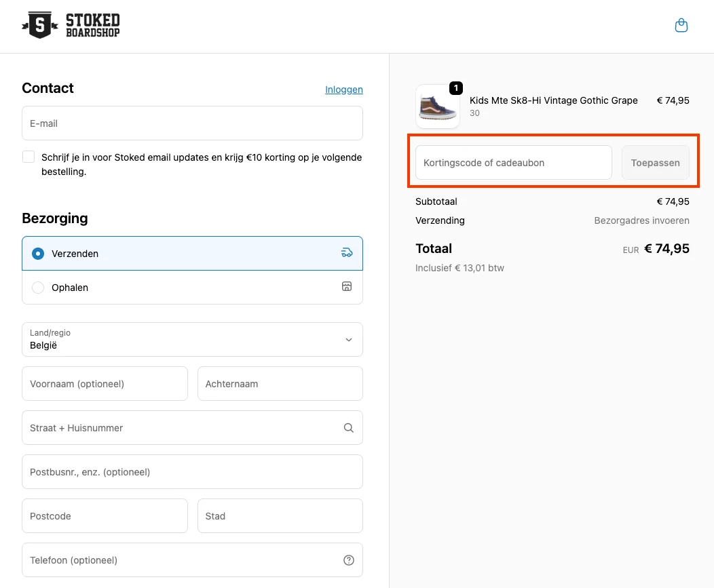This screenshot has height=588, width=714.
Task: Click the chevron arrow on België selector
Action: coord(349,340)
